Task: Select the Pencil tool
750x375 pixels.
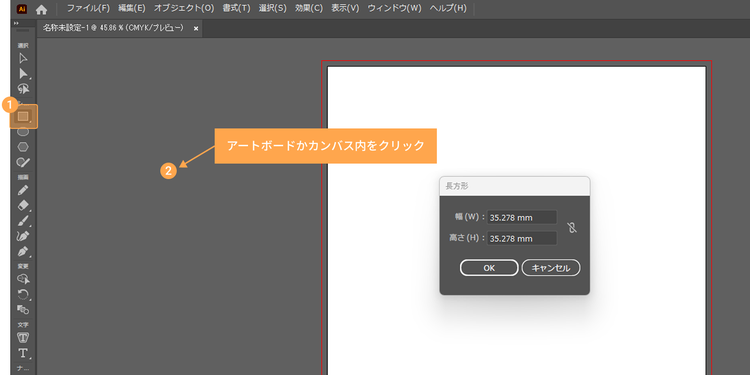Action: [23, 190]
